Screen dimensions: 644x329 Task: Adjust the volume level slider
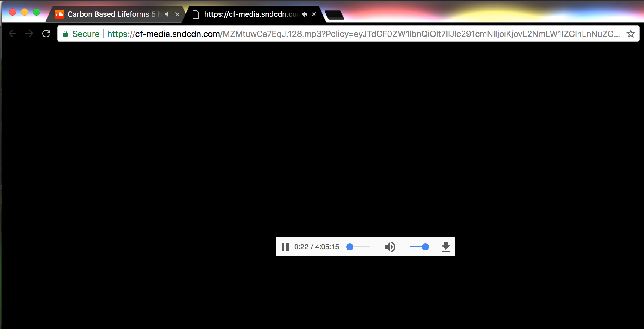click(419, 247)
